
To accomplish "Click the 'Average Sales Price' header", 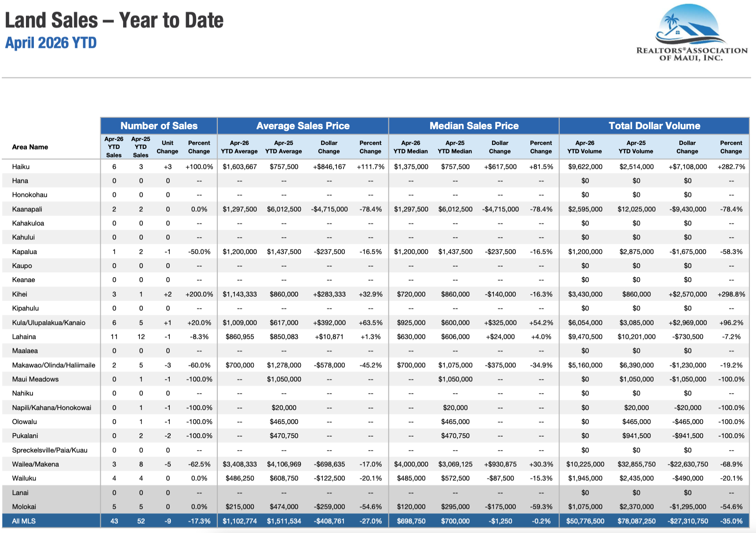I will pyautogui.click(x=303, y=126).
